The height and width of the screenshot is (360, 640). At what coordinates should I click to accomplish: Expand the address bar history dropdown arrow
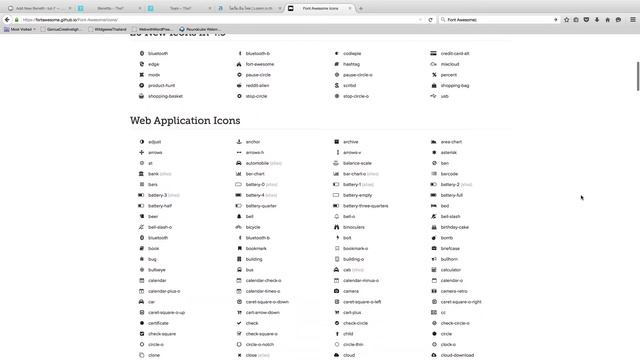point(420,20)
